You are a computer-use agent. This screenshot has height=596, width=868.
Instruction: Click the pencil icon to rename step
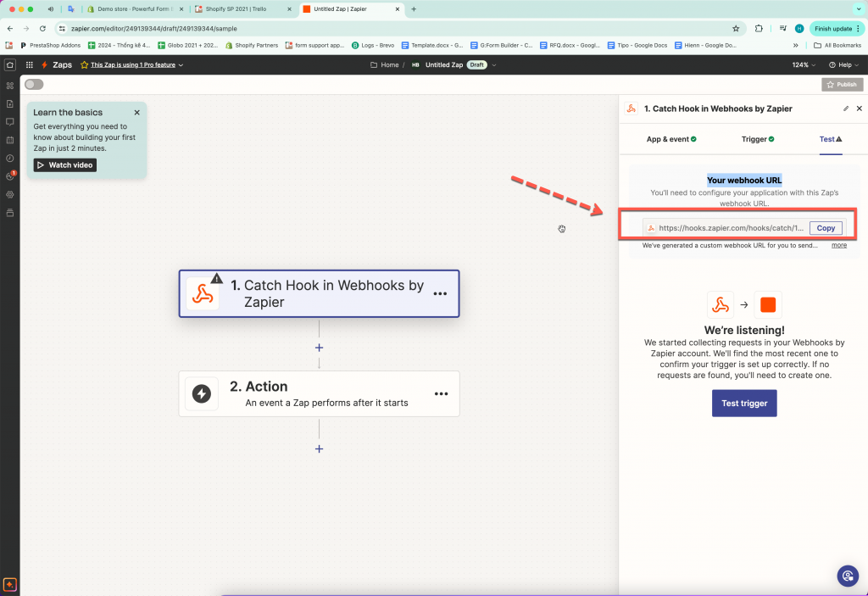click(845, 109)
